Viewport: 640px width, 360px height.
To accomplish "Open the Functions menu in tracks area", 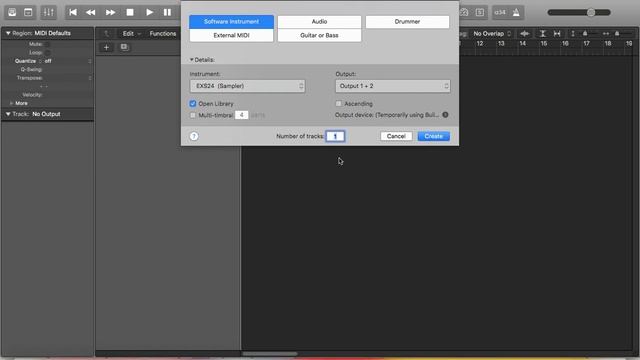I will click(x=162, y=33).
